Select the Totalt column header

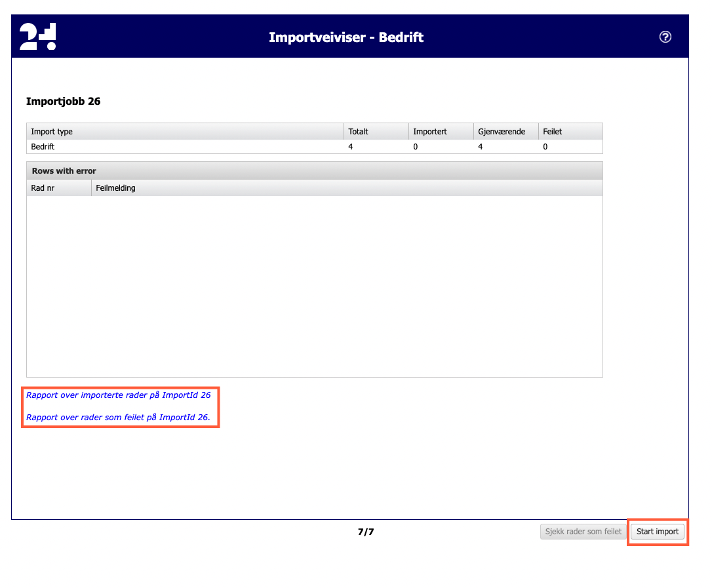pyautogui.click(x=358, y=131)
